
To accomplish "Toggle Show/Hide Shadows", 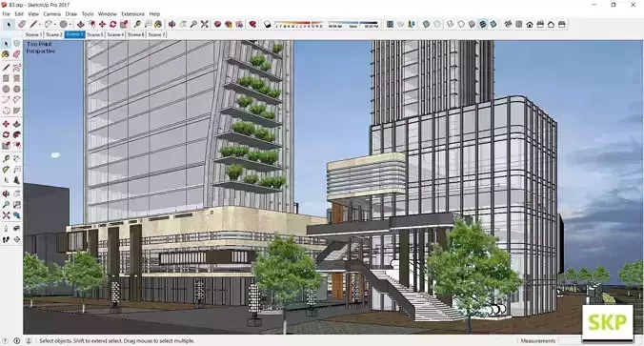I will (268, 24).
